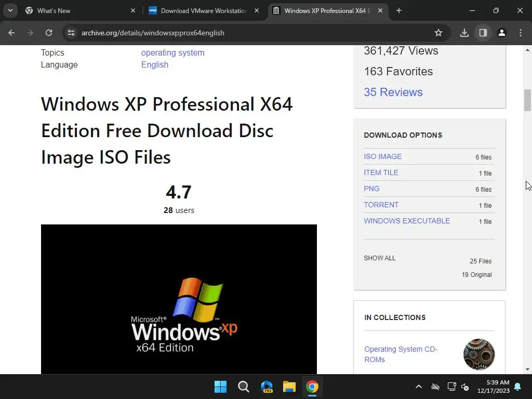Screen dimensions: 532x399
Task: Open the Windows Start menu
Action: (x=220, y=387)
